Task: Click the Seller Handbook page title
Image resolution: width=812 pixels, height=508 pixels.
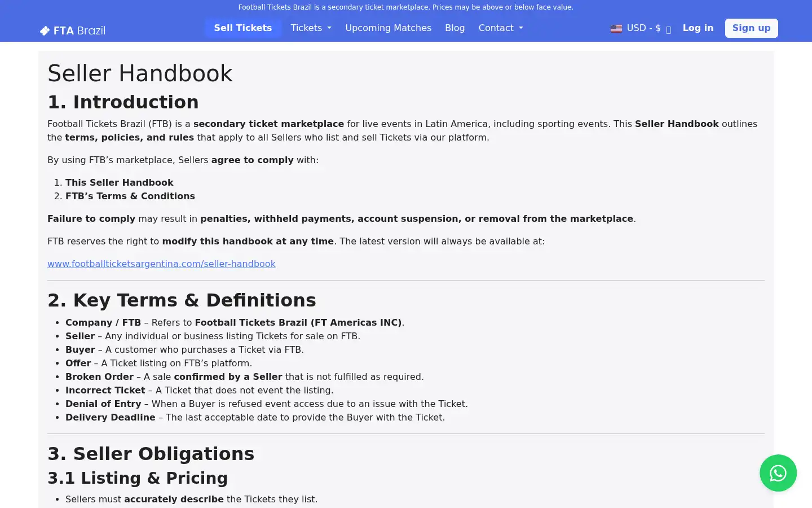Action: click(140, 73)
